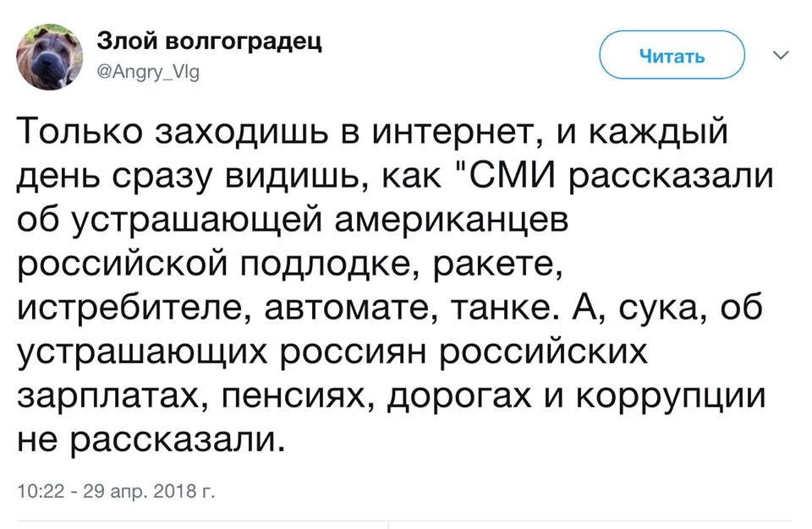Open the @Angry_Vlg handle link
This screenshot has height=529, width=812.
pos(148,73)
